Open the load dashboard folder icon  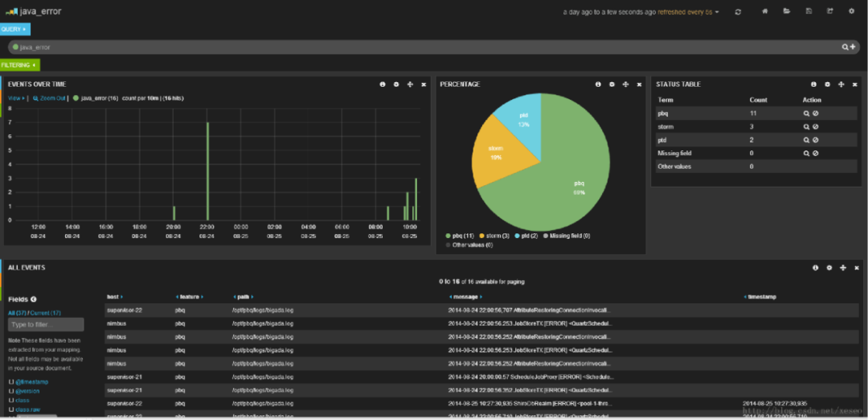click(x=787, y=11)
